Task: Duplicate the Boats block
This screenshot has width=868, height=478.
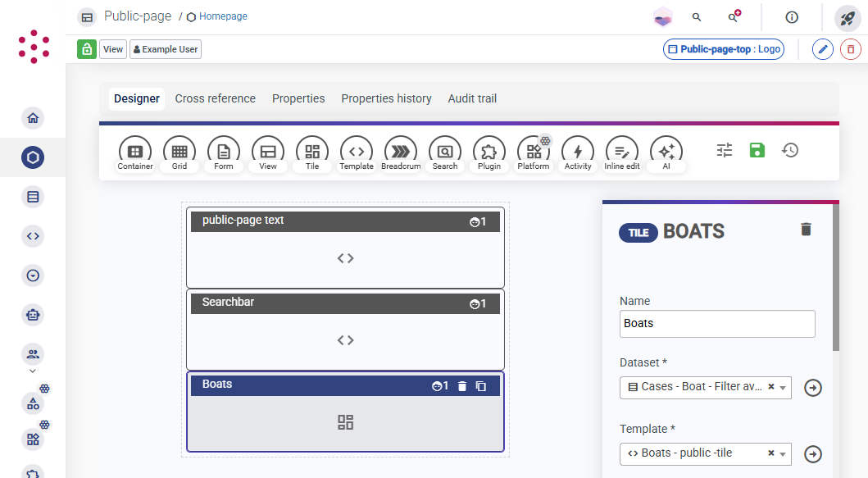Action: pyautogui.click(x=481, y=386)
